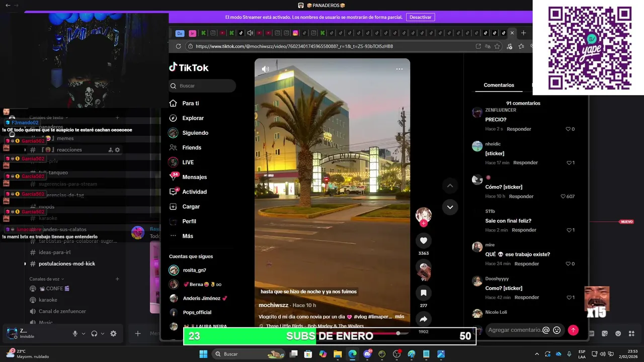Like the comment with 607 likes
Screen dimensions: 644x362
[x=563, y=197]
